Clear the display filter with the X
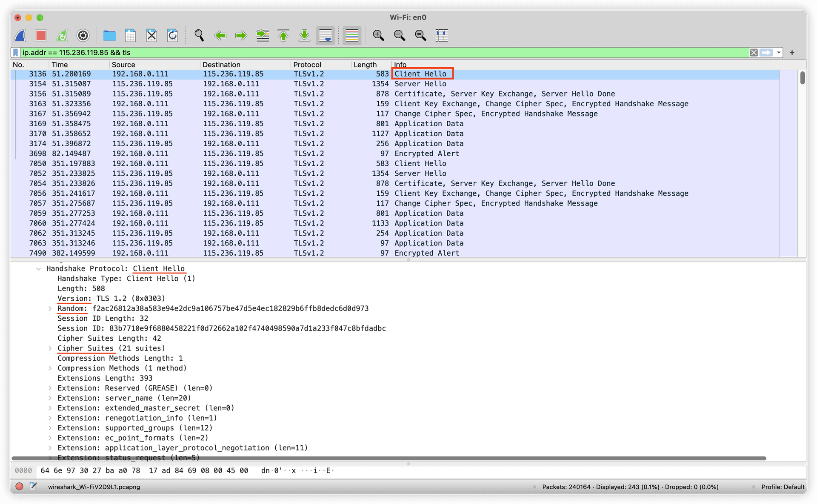817x504 pixels. 754,53
